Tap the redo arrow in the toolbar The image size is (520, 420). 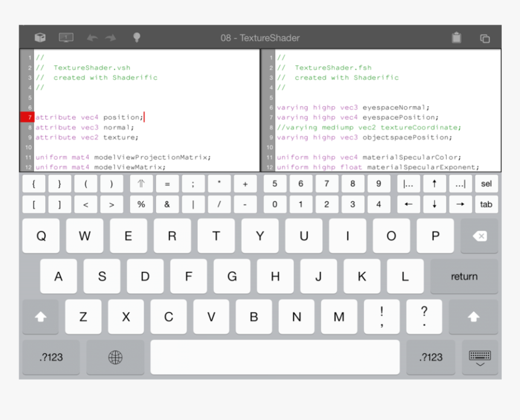(x=111, y=37)
